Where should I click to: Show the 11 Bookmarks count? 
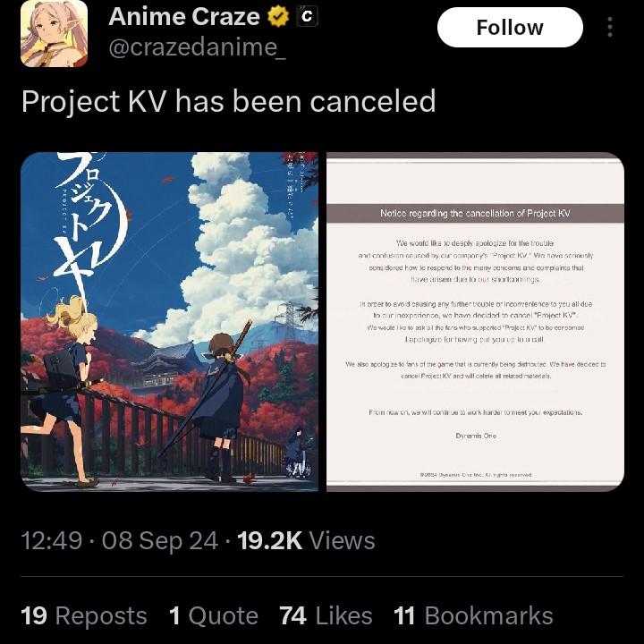click(473, 615)
